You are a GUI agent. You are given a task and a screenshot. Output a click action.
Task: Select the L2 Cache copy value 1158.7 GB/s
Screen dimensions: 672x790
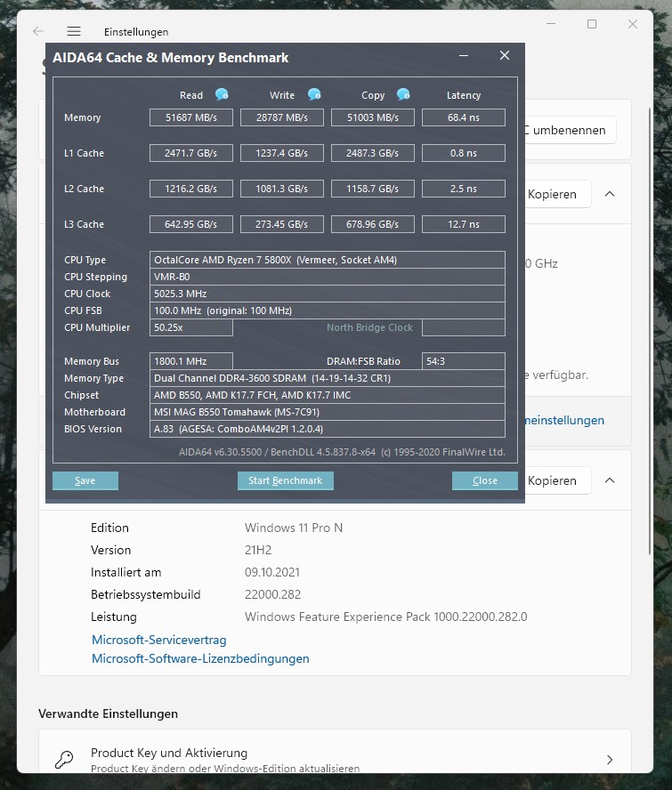pyautogui.click(x=373, y=189)
